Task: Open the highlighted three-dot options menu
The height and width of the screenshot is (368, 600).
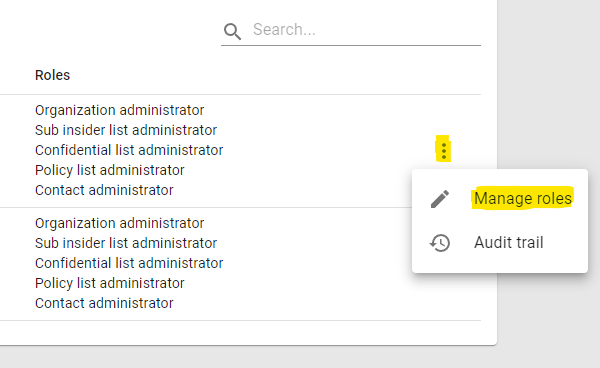Action: (443, 151)
